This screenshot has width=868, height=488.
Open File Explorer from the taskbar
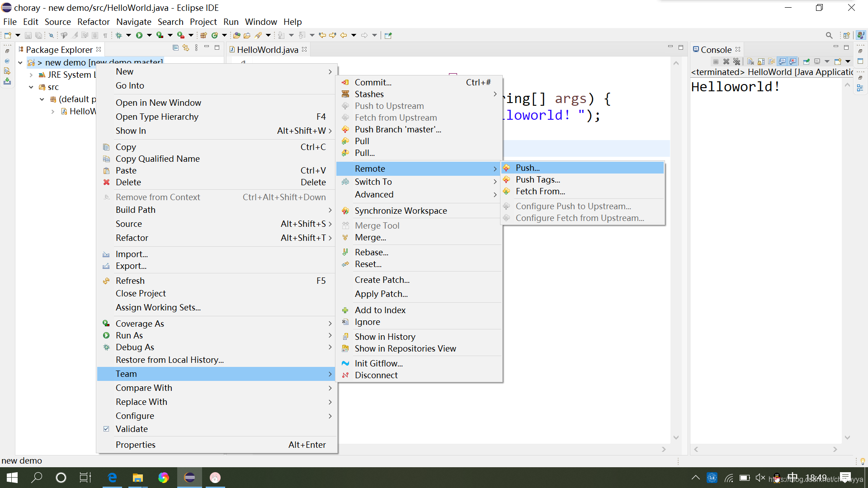(x=137, y=478)
